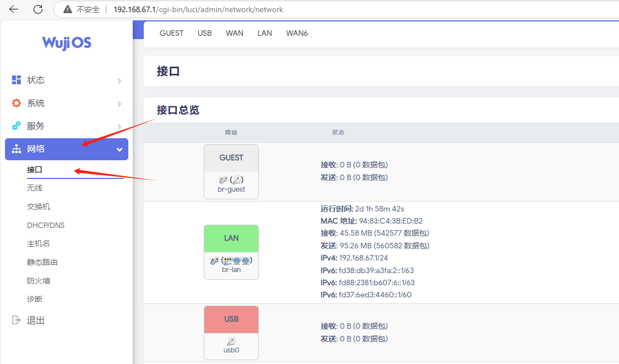Switch to the WAN6 tab
Screen dimensions: 619x364
pos(297,33)
